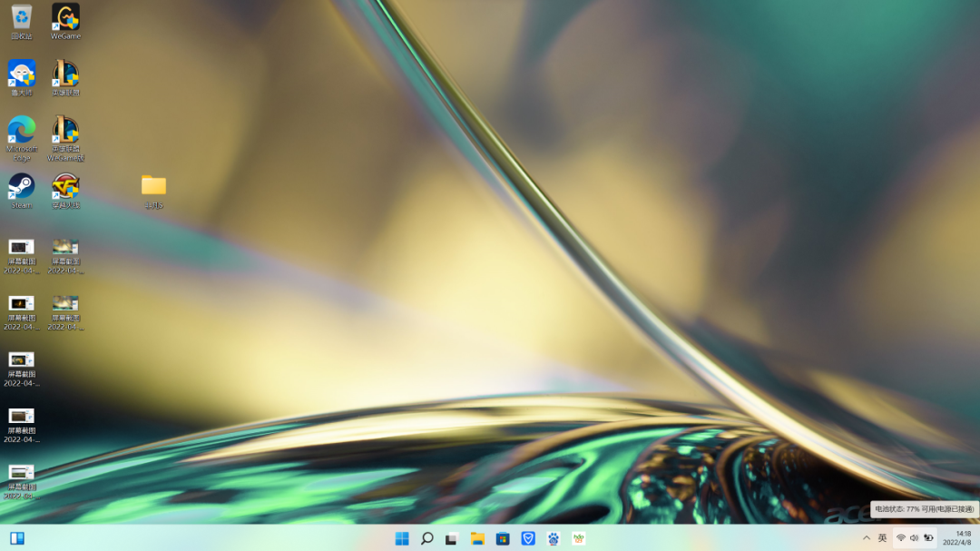Launch File Explorer from the taskbar
Screen dimensions: 980x551
[477, 538]
